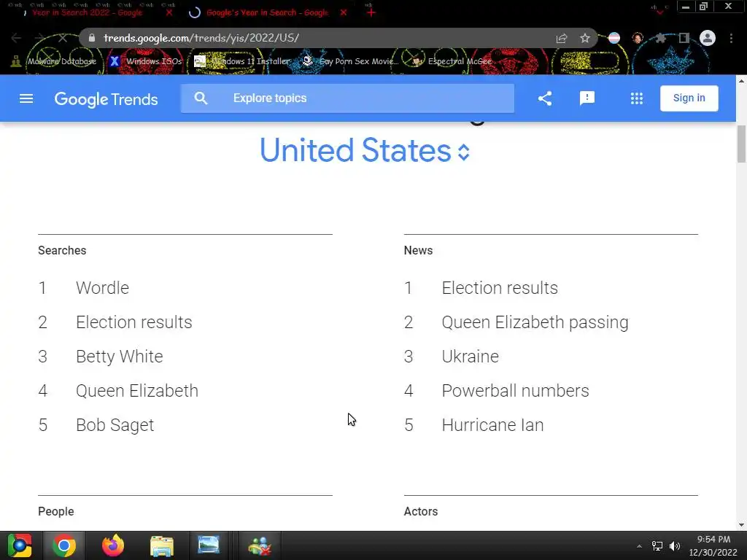Viewport: 747px width, 560px height.
Task: Select Hurricane Ian news entry
Action: 492,425
